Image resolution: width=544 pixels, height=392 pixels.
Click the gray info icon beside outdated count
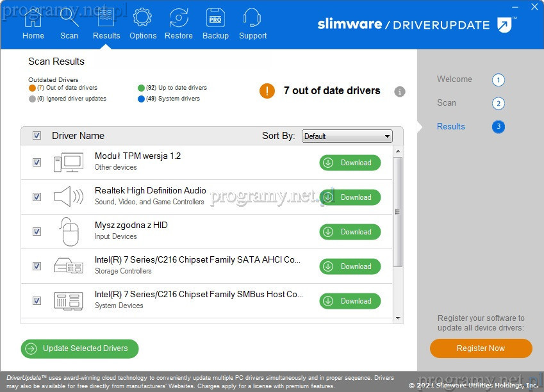(x=400, y=92)
